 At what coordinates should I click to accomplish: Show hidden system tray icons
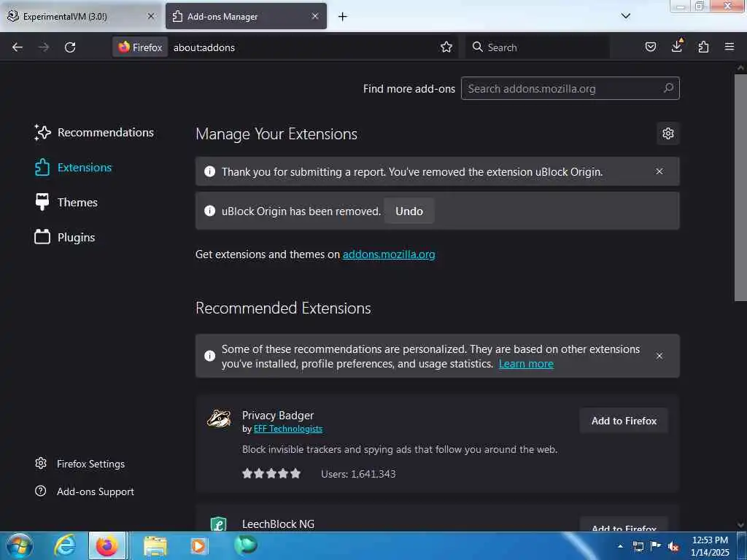620,546
